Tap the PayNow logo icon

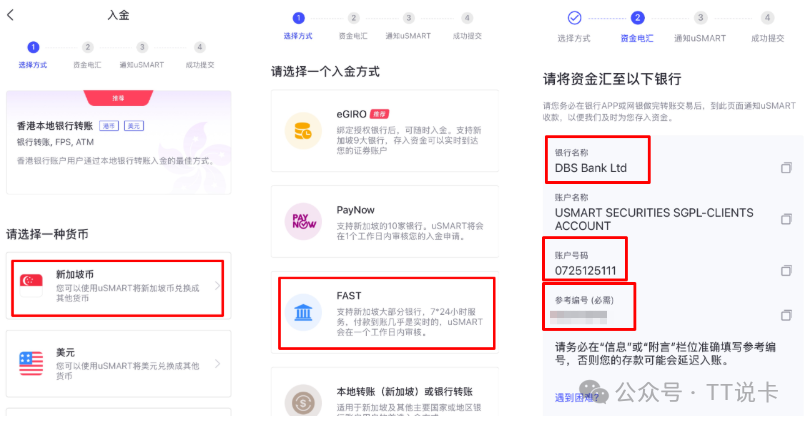tap(304, 222)
